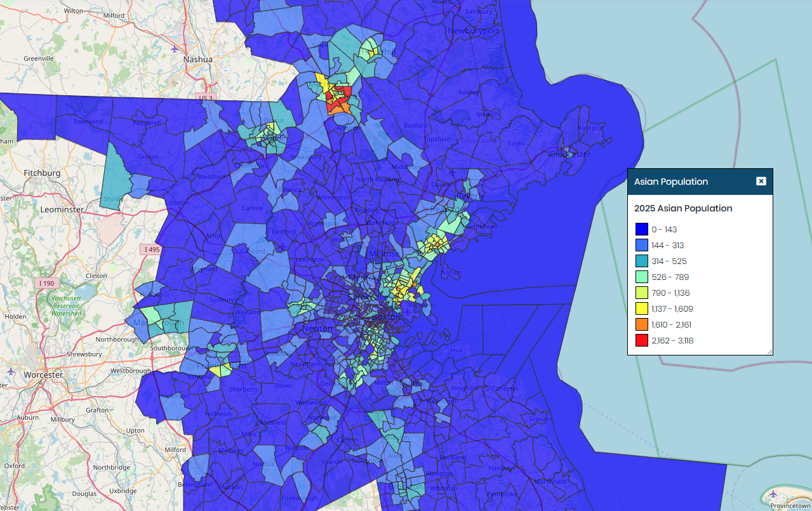Click the Uxbridge town label
This screenshot has height=511, width=812.
point(123,491)
